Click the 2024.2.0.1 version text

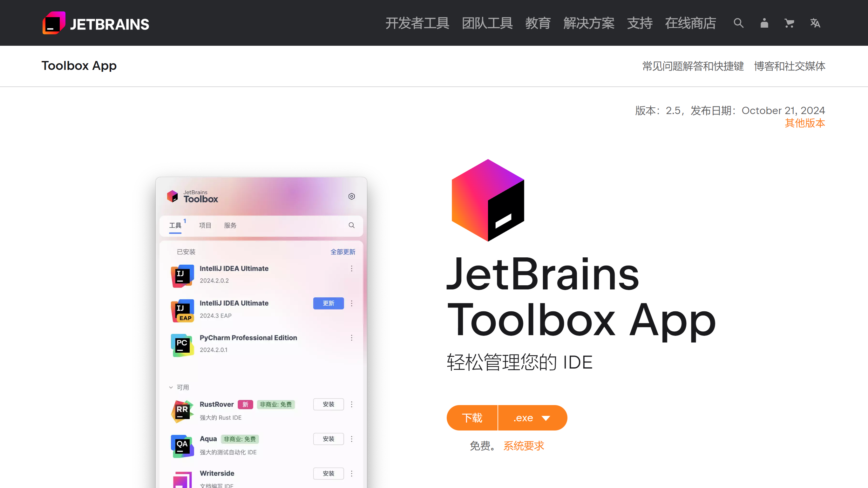click(214, 350)
